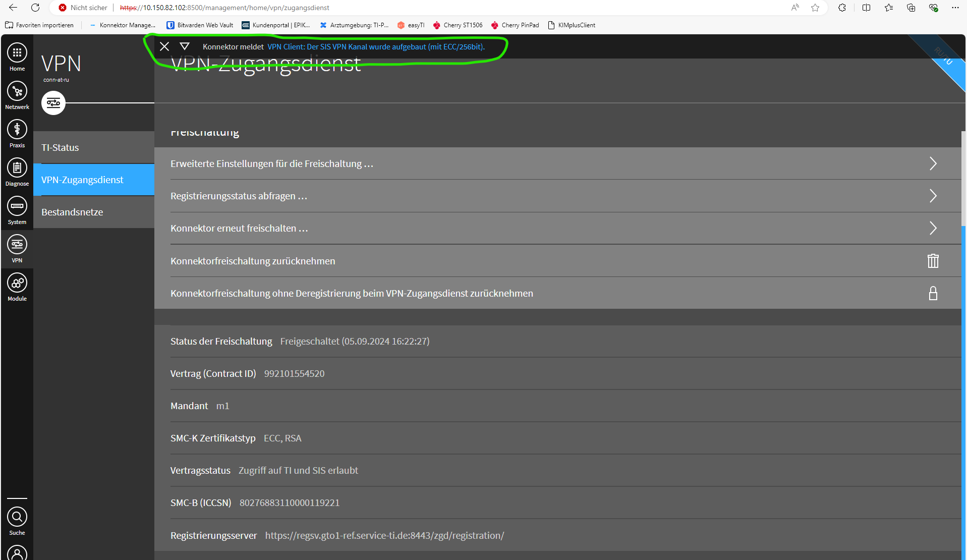
Task: Open the Home section in sidebar
Action: tap(17, 53)
